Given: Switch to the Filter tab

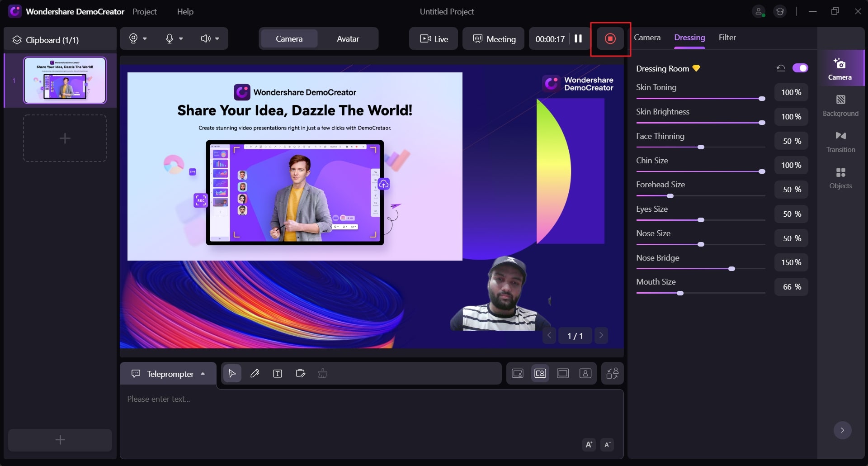Looking at the screenshot, I should (x=727, y=38).
